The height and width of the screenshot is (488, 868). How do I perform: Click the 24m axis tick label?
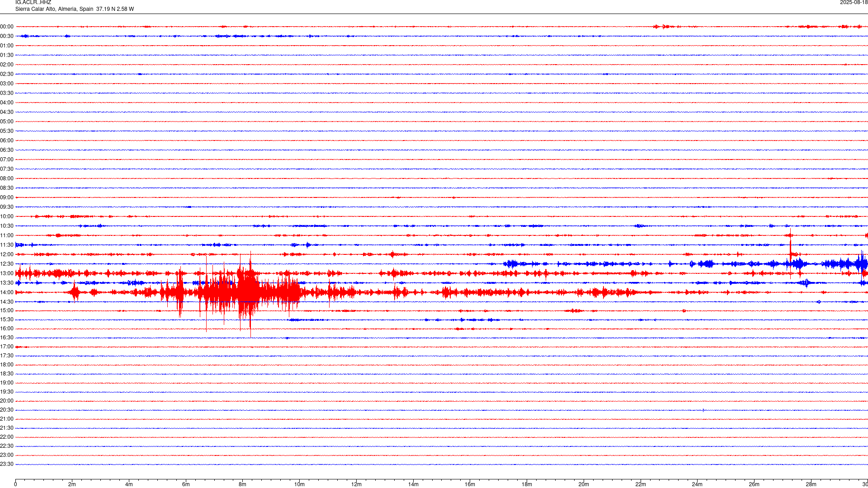pyautogui.click(x=697, y=484)
